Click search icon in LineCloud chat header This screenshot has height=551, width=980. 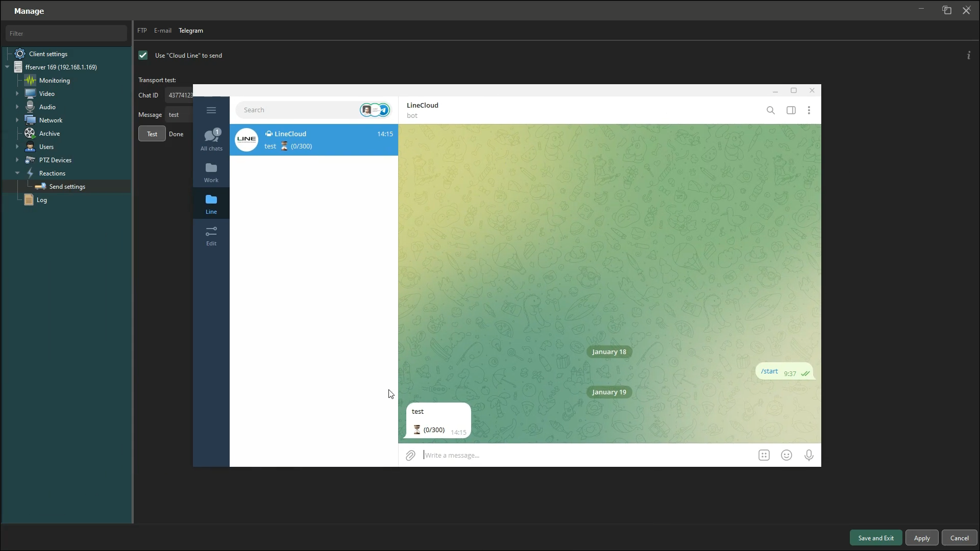point(771,110)
